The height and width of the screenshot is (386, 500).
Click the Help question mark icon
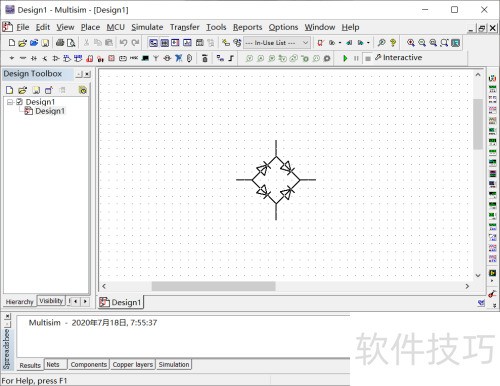(x=393, y=43)
